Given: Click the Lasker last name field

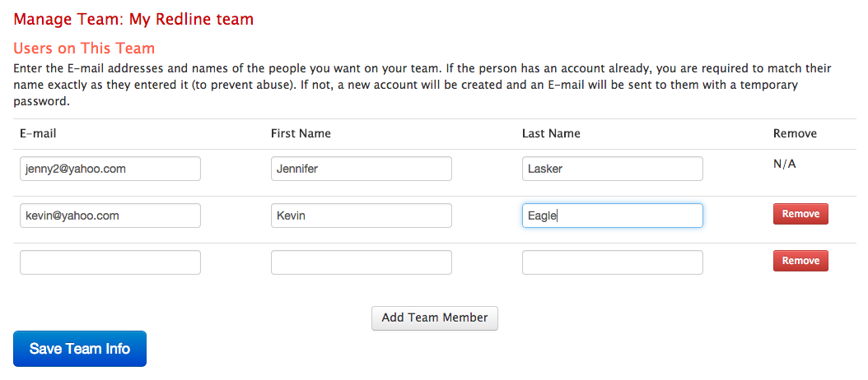Looking at the screenshot, I should (612, 169).
